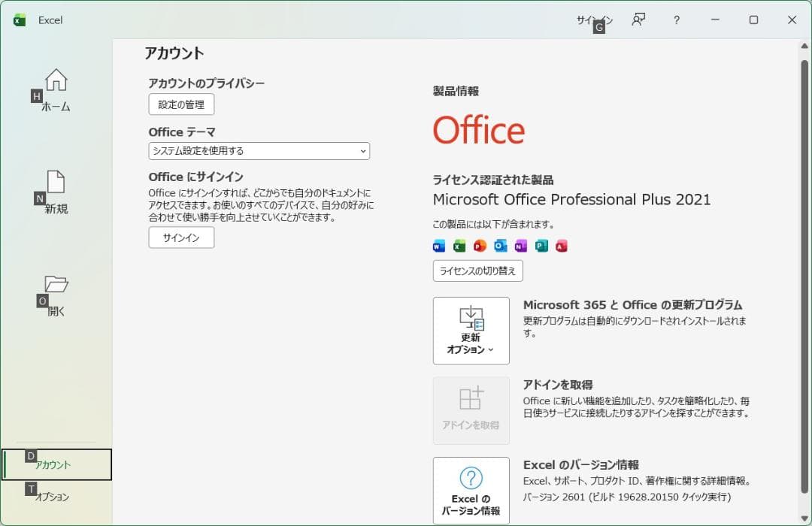Click the red Office logo
Screen dimensions: 812x526
479,130
